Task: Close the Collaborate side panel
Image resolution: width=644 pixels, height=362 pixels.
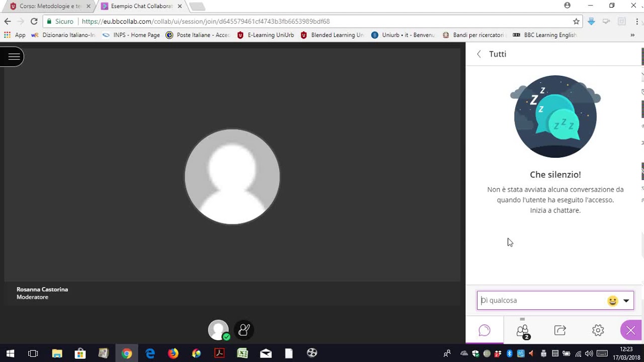Action: click(x=631, y=330)
